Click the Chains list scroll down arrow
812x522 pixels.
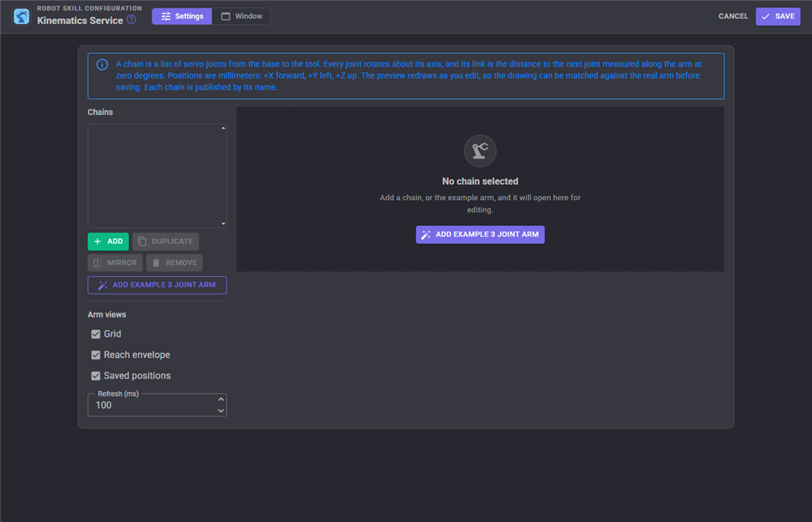[223, 224]
